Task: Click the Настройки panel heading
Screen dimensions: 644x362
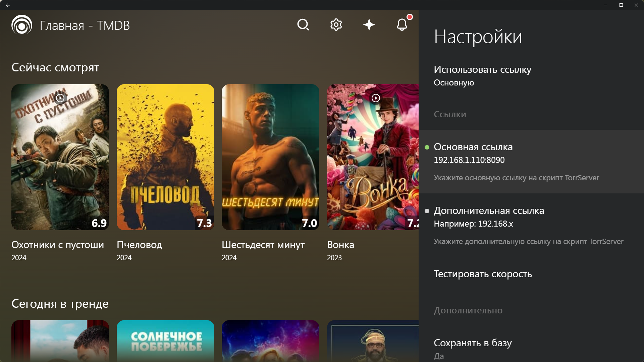Action: pos(478,37)
